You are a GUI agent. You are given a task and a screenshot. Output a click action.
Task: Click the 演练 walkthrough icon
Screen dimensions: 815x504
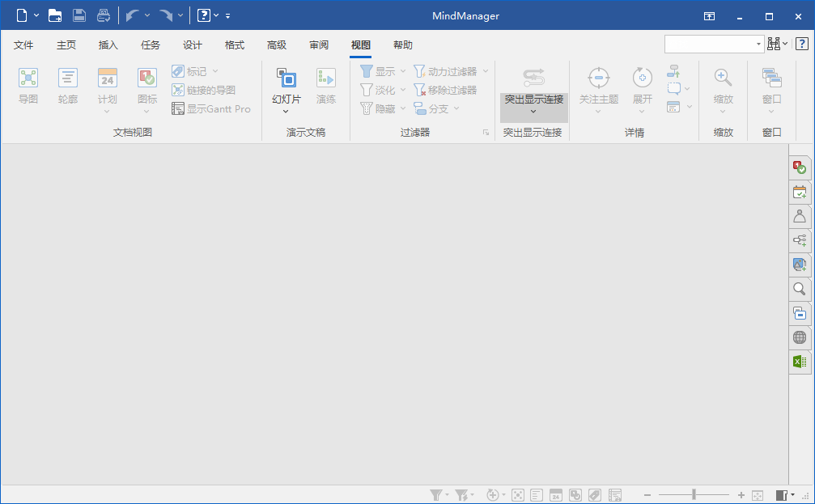326,87
